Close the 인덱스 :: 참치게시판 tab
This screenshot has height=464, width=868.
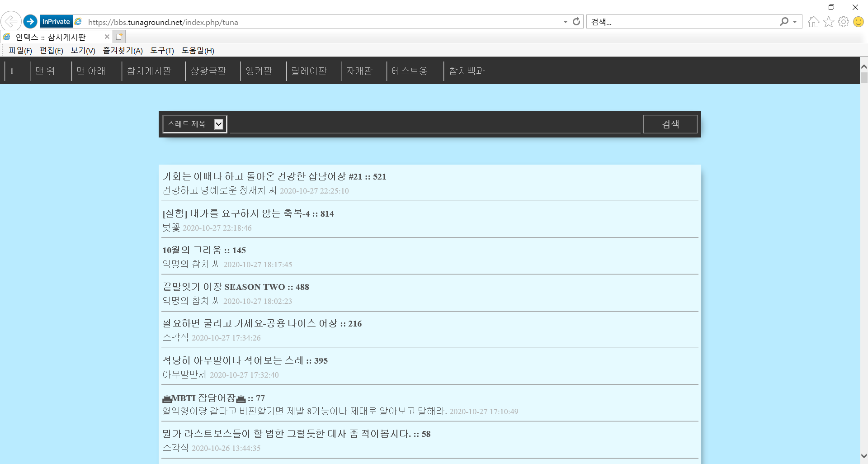pyautogui.click(x=107, y=37)
